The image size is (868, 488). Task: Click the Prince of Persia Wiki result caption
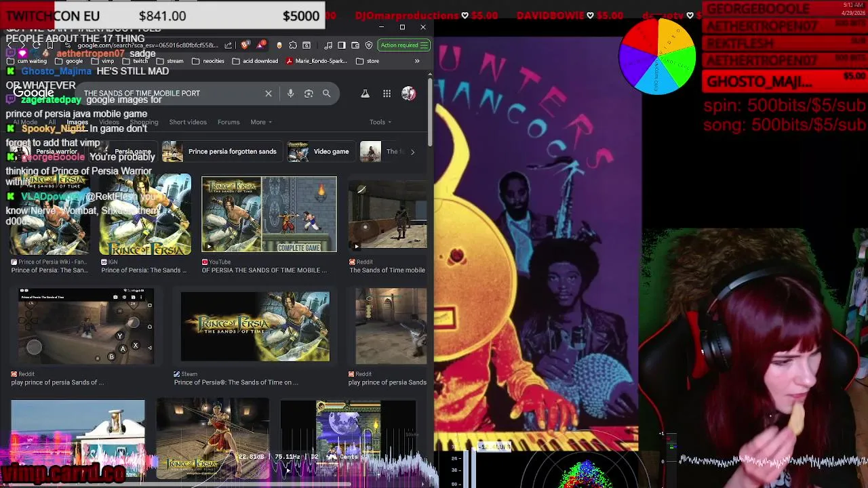(50, 270)
